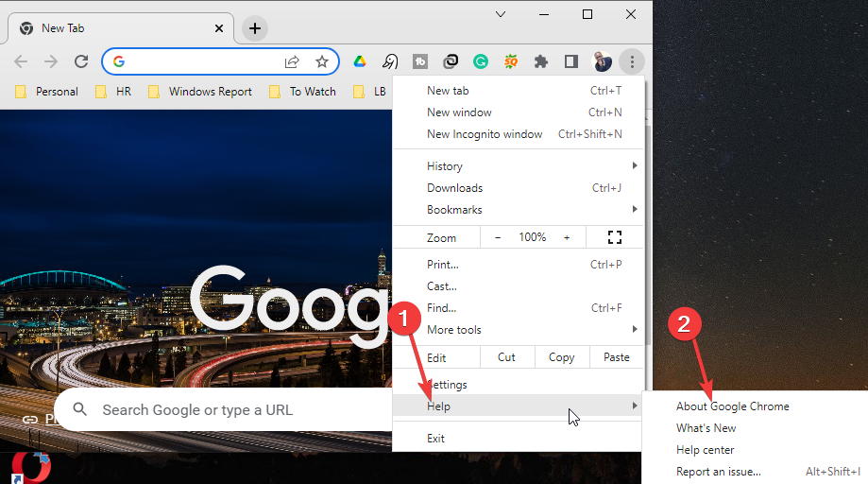Decrease zoom with minus button

click(498, 237)
